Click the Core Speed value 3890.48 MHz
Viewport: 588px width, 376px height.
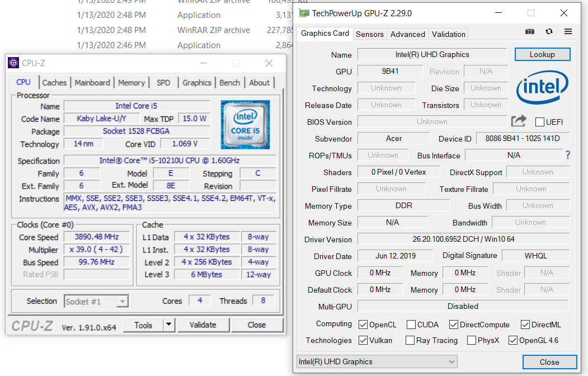coord(96,237)
